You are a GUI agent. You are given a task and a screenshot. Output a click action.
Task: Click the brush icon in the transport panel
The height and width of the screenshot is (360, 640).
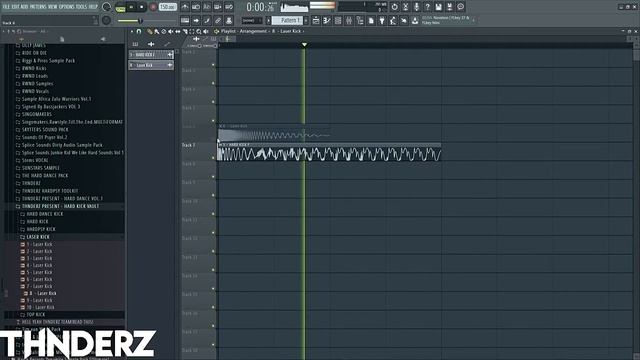(207, 20)
